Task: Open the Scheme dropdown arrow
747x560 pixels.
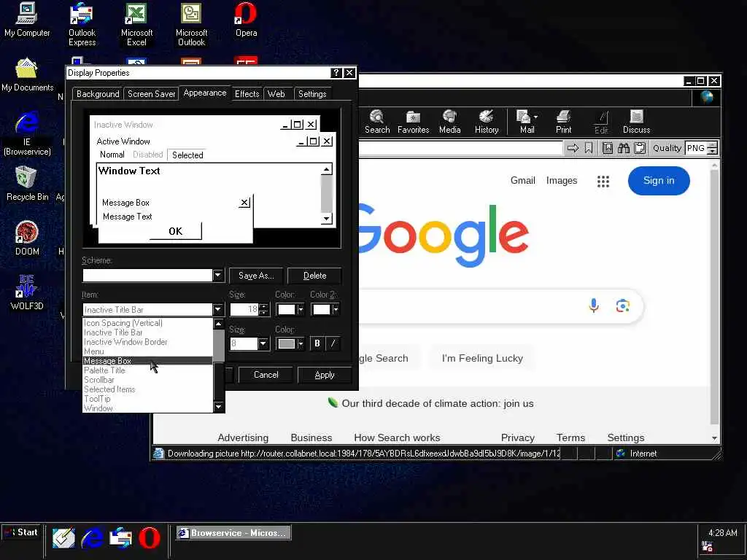Action: coord(217,275)
